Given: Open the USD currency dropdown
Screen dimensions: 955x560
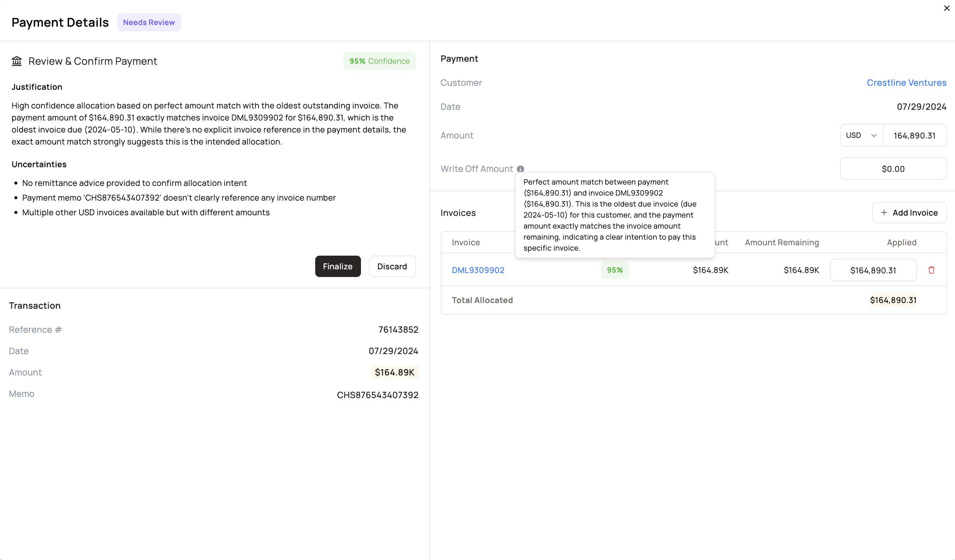Looking at the screenshot, I should [x=861, y=135].
